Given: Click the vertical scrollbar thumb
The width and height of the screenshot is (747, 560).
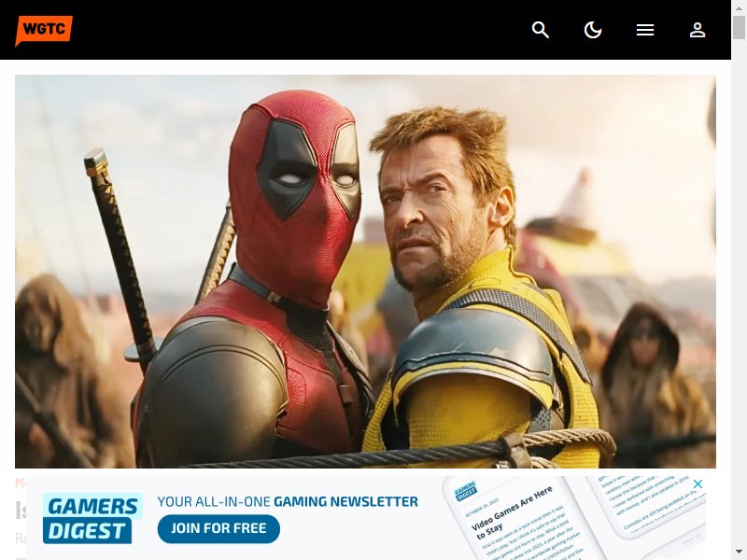Looking at the screenshot, I should click(739, 28).
